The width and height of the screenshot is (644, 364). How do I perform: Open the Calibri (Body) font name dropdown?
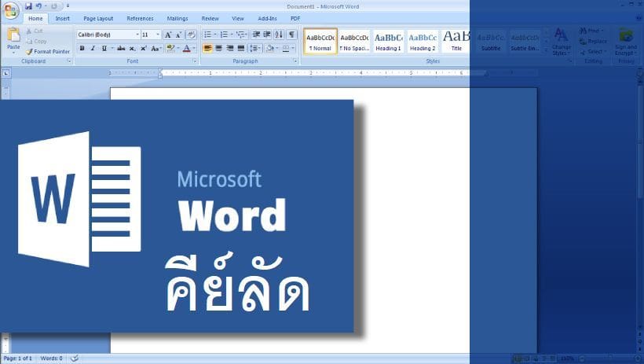[137, 35]
